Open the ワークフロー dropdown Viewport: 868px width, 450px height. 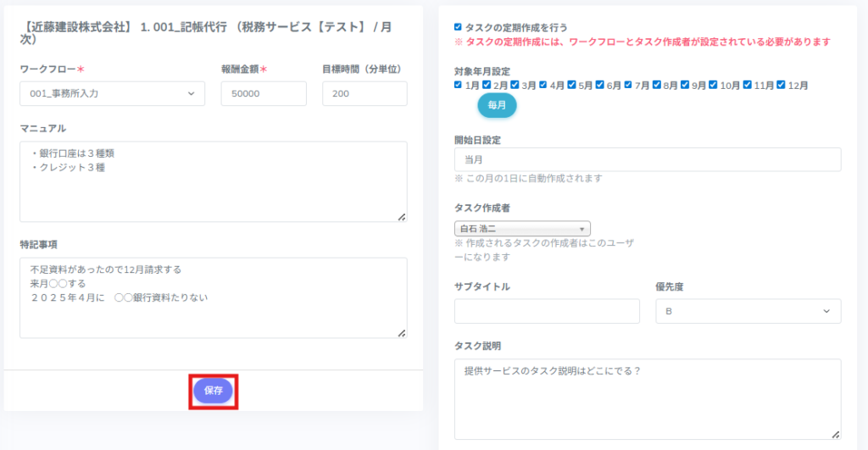[112, 93]
